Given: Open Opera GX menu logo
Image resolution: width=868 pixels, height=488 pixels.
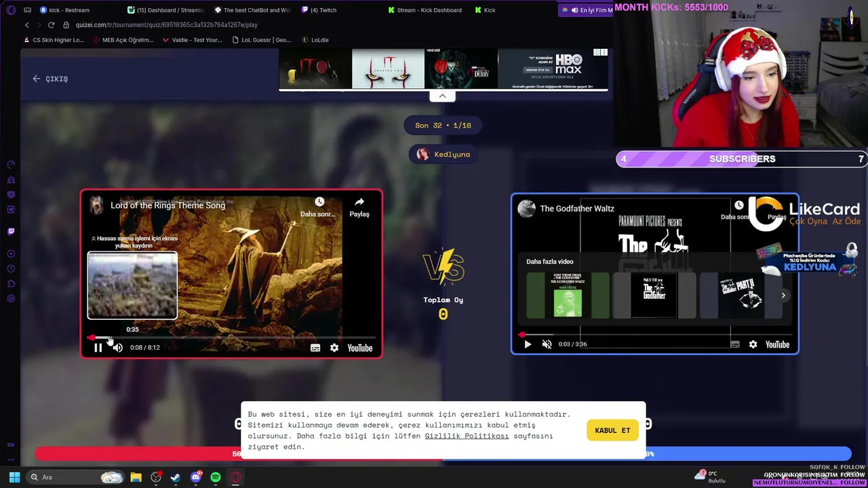Looking at the screenshot, I should pos(11,10).
